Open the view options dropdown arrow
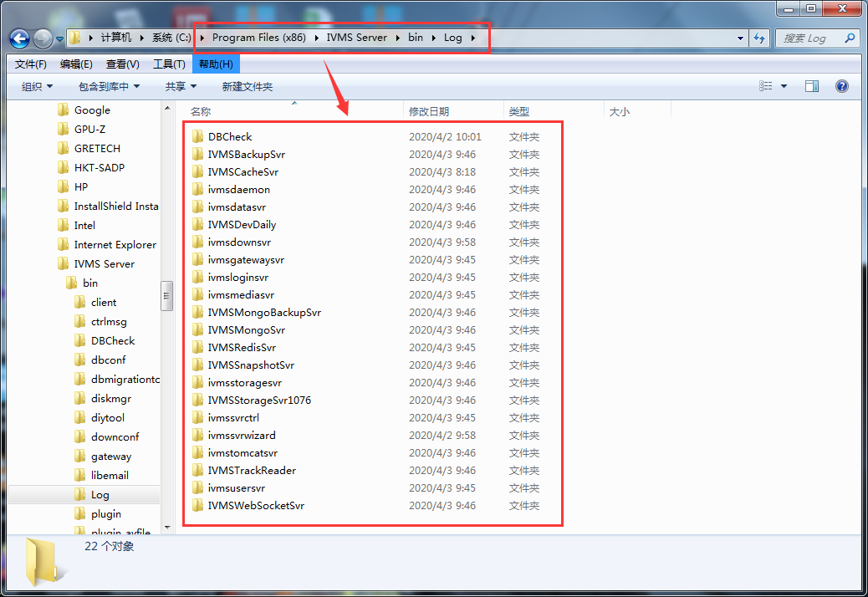The image size is (868, 597). click(784, 86)
